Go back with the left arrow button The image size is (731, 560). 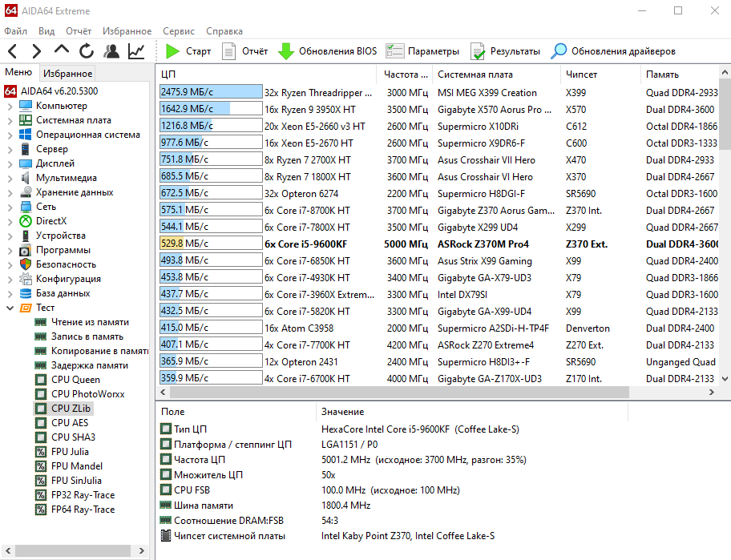tap(12, 51)
